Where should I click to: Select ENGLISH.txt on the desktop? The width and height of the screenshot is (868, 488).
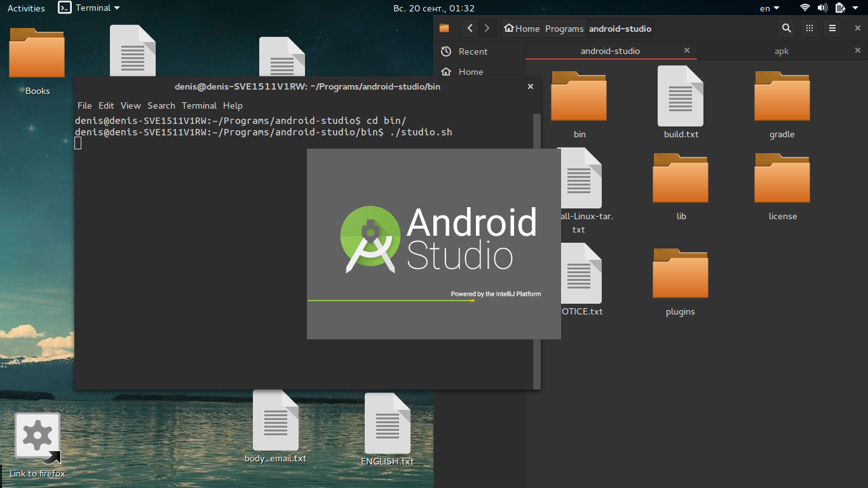[388, 430]
